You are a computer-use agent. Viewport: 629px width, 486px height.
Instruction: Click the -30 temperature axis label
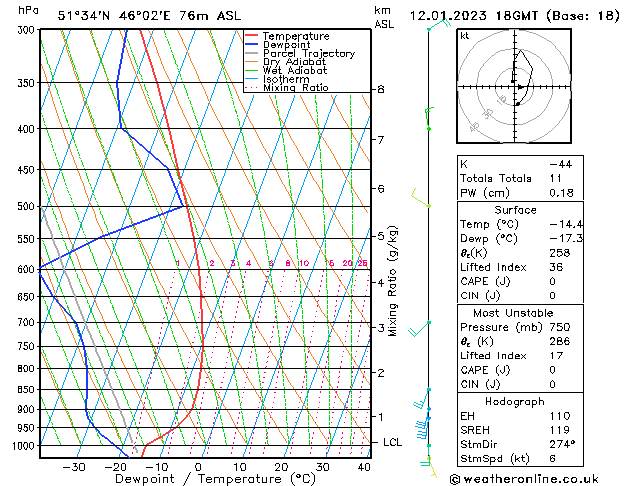point(74,467)
